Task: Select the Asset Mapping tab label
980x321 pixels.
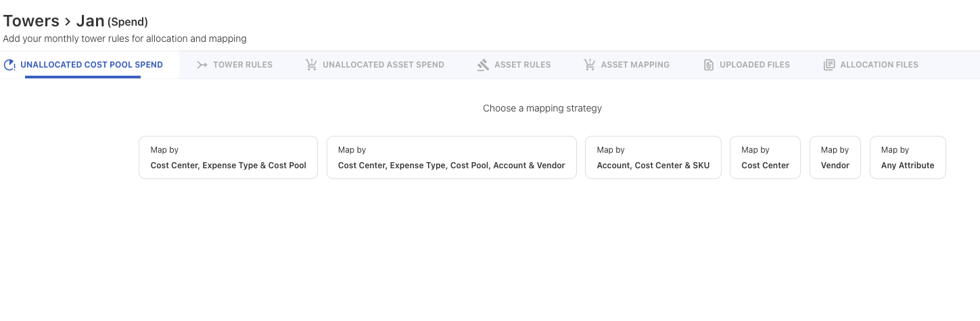Action: 635,65
